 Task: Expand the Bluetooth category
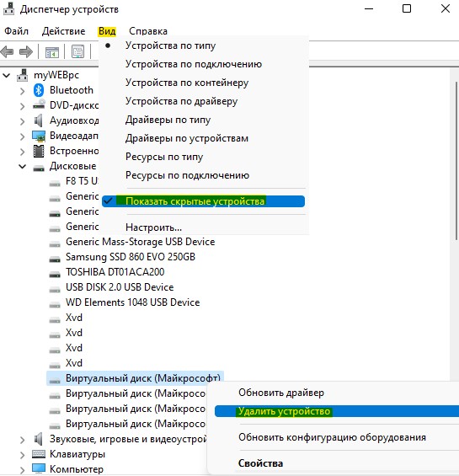point(22,91)
